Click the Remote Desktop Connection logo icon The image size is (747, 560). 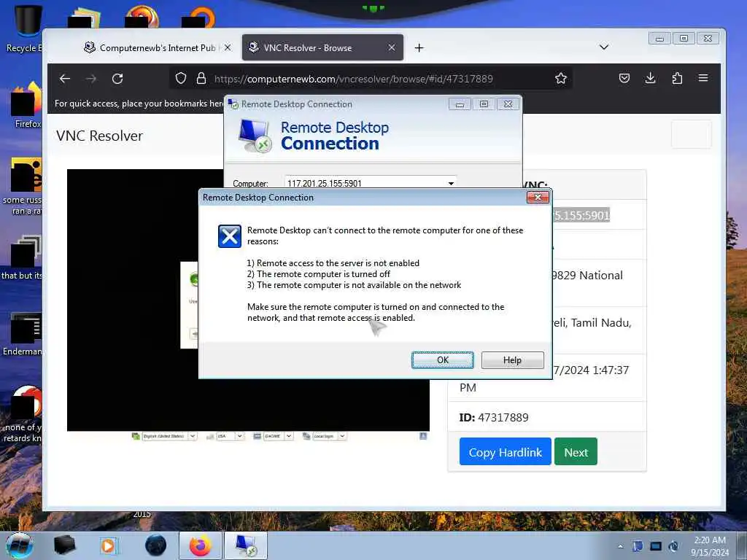point(255,136)
